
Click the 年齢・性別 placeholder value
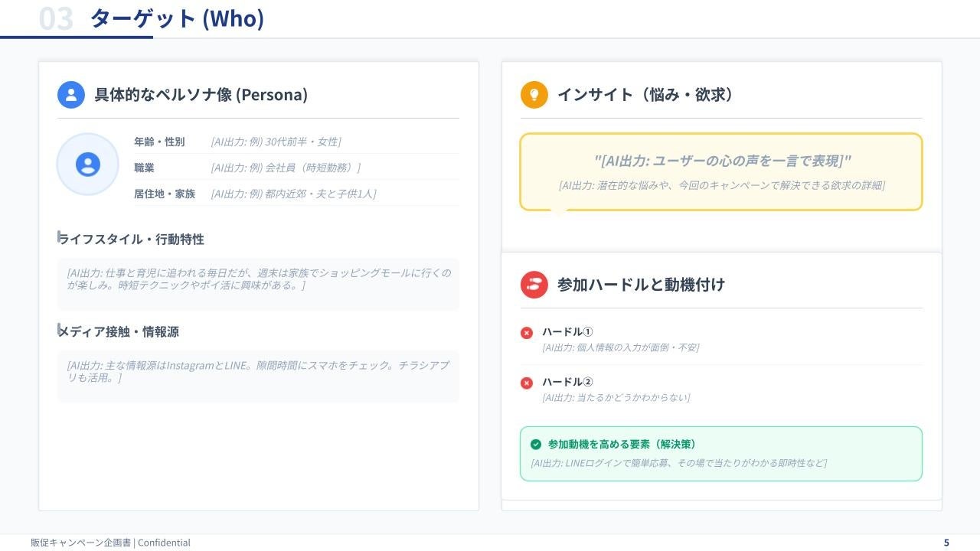276,142
